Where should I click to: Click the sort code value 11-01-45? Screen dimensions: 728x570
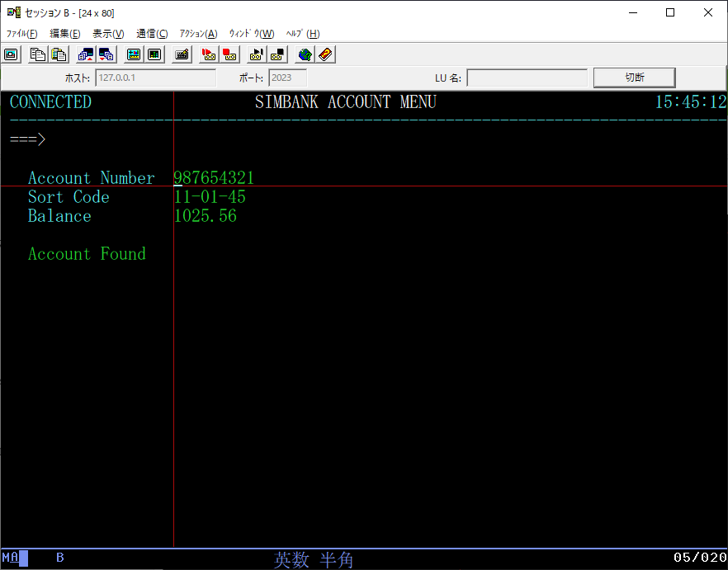coord(210,197)
